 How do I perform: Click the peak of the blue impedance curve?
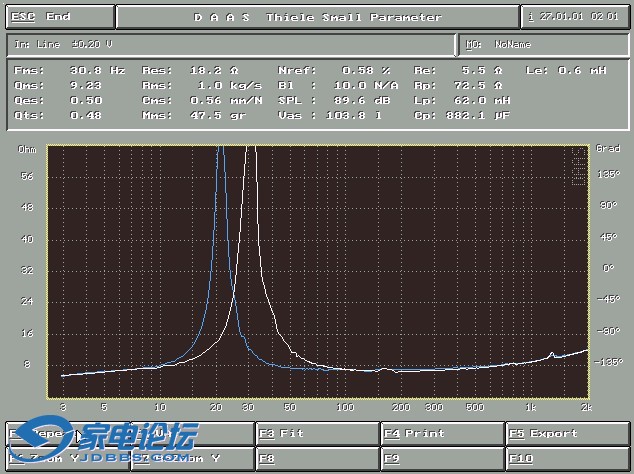coord(221,150)
